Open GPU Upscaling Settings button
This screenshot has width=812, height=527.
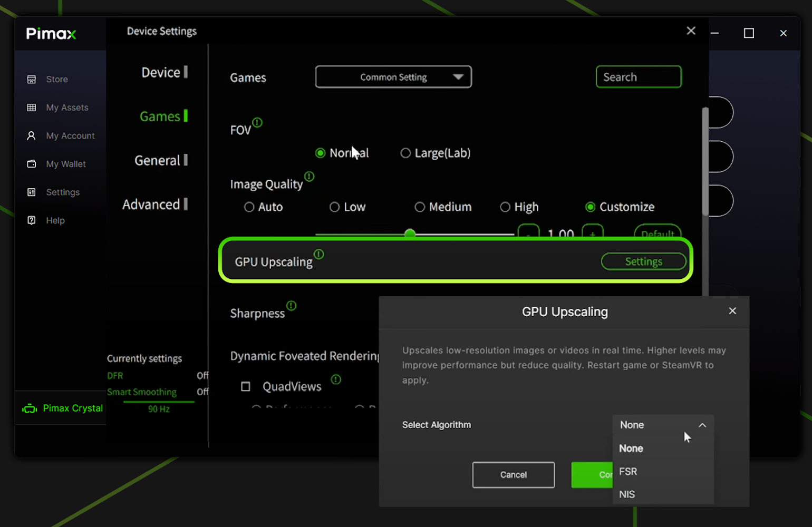(643, 261)
